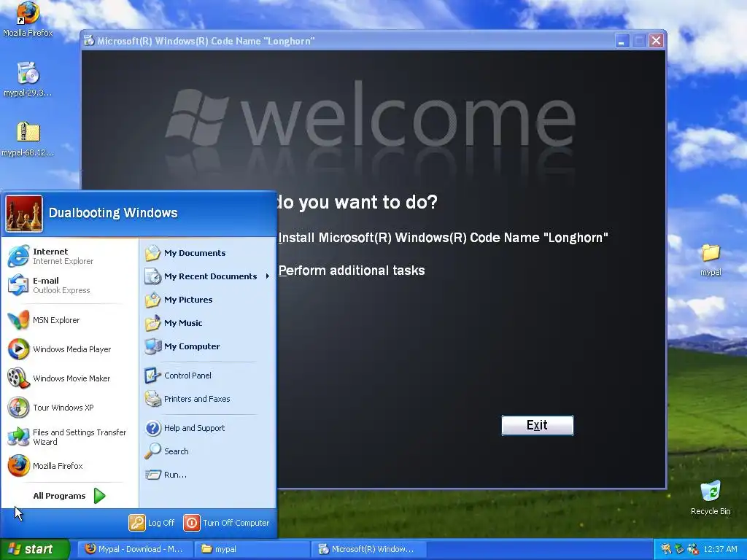This screenshot has width=747, height=560.
Task: Open My Pictures folder
Action: 208,300
